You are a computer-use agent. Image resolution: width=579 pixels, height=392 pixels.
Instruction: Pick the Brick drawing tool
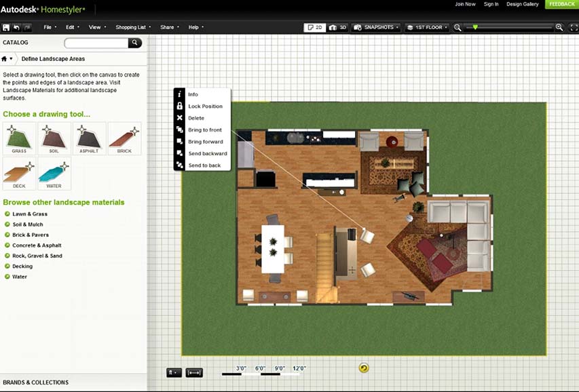(124, 138)
